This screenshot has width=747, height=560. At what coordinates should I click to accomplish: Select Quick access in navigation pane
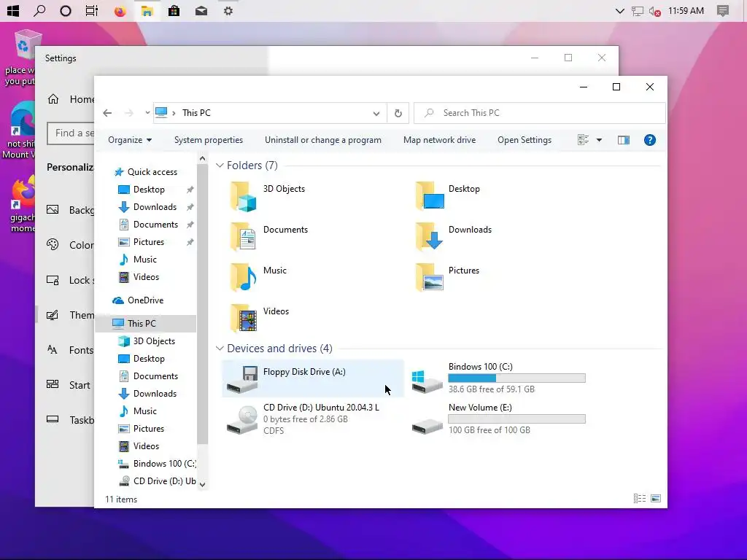click(x=146, y=172)
